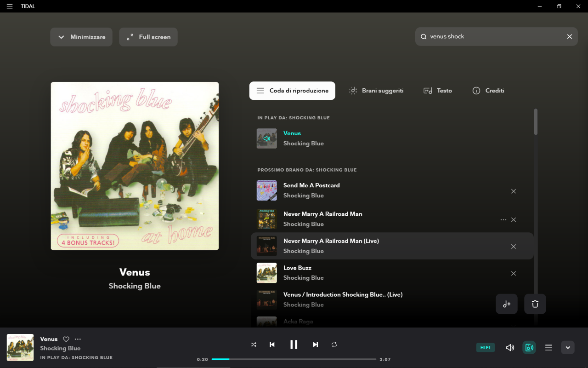Screen dimensions: 588x368
Task: Open Shocking Blue artist link in player bar
Action: 60,348
